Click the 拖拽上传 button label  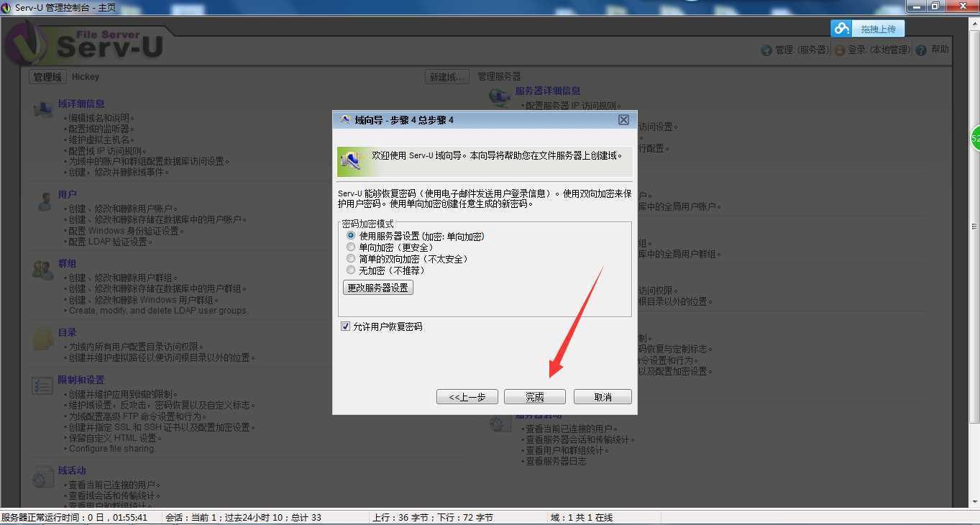coord(879,29)
